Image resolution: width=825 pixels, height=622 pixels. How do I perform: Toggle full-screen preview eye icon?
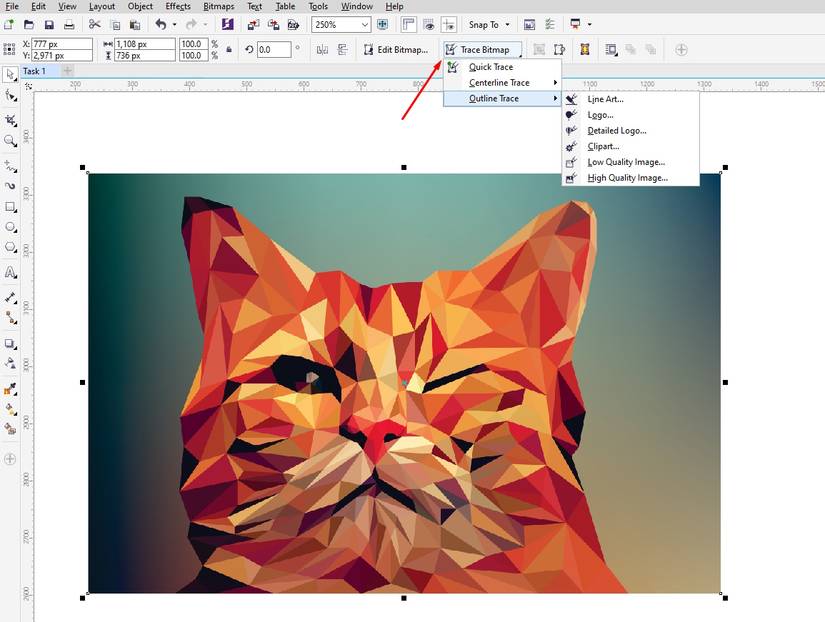[x=430, y=24]
